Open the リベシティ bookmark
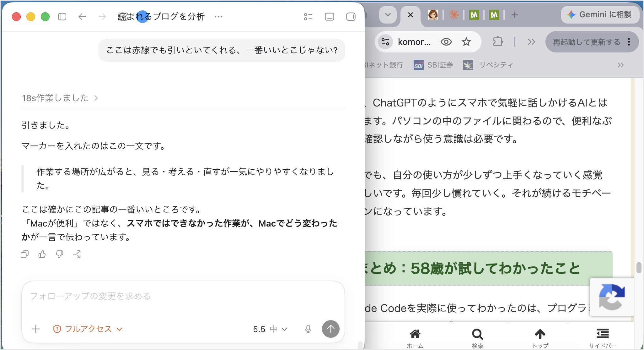 click(x=488, y=65)
